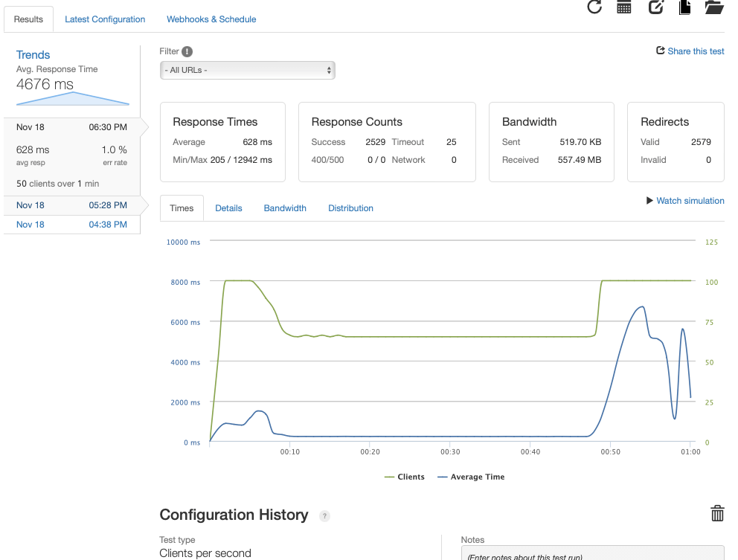This screenshot has width=738, height=560.
Task: Click the edit test pencil icon
Action: pos(655,7)
